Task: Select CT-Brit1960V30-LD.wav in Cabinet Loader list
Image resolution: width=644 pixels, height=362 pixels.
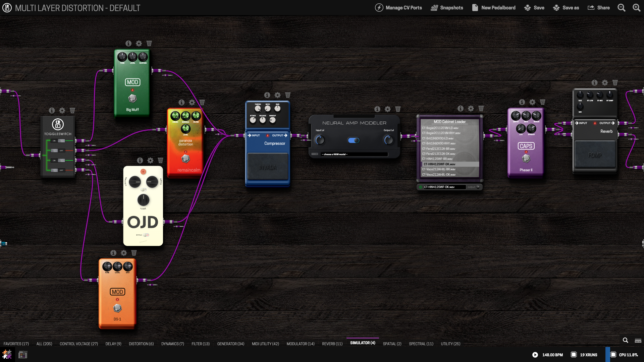Action: 438,138
